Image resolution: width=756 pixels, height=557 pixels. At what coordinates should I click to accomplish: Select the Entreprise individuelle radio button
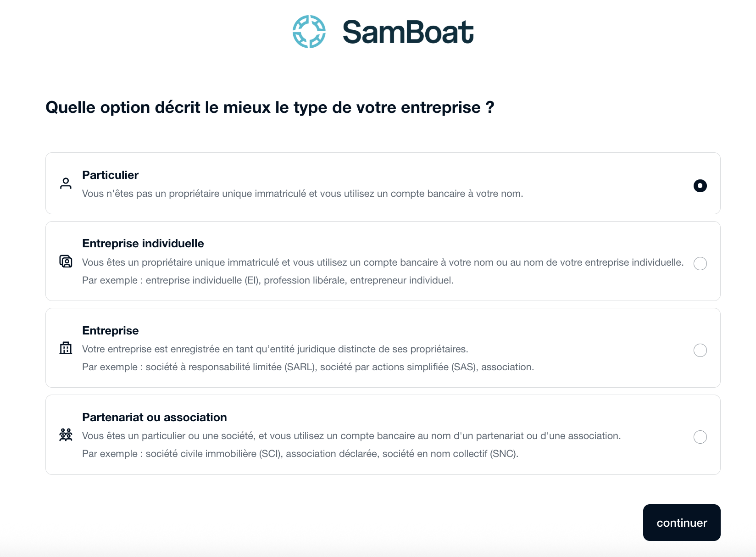click(700, 263)
